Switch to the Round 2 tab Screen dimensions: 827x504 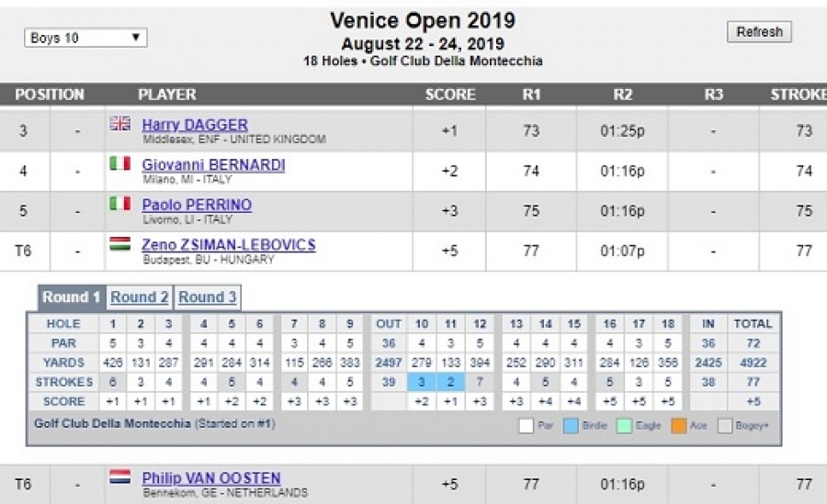point(140,297)
